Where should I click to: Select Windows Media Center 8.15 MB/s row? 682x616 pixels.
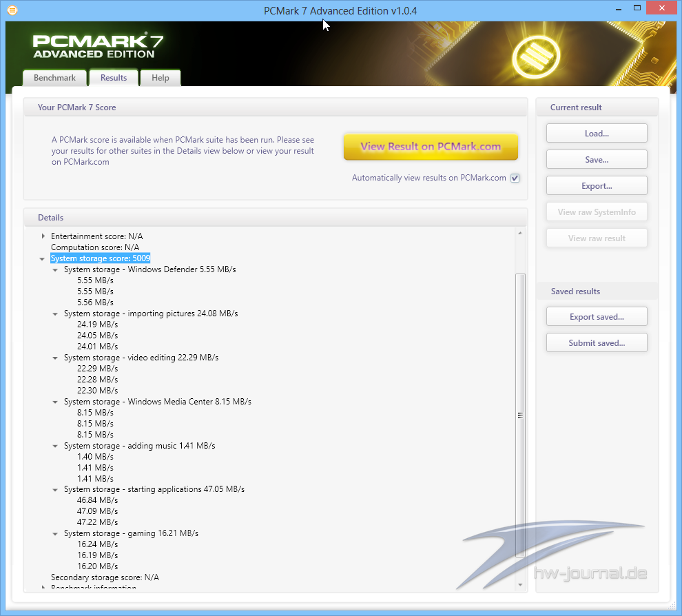(158, 402)
